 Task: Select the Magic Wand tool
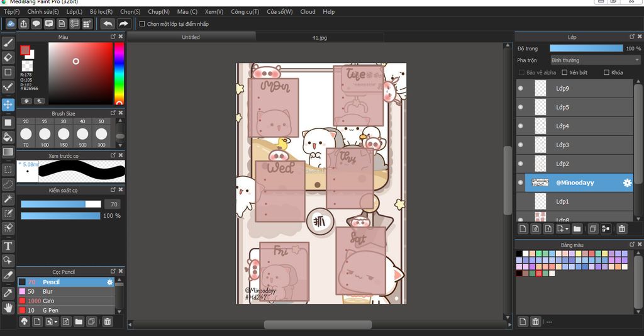click(x=8, y=199)
